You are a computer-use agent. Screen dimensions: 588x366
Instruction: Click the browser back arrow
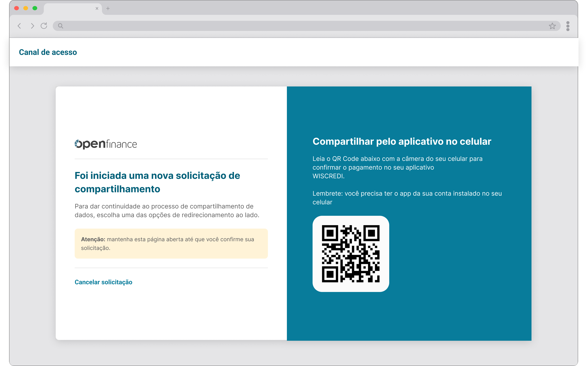[19, 26]
